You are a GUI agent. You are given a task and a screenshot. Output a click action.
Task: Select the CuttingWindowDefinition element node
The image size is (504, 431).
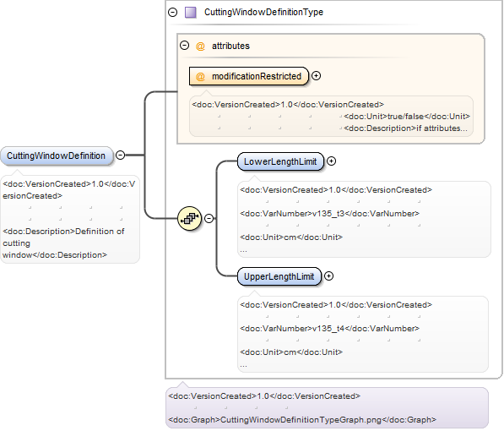(x=57, y=155)
